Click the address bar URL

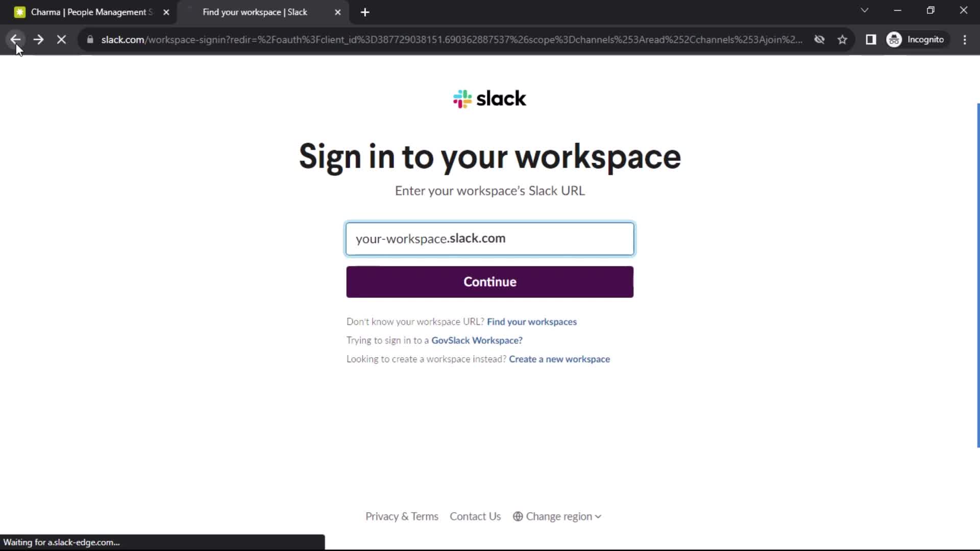tap(452, 39)
